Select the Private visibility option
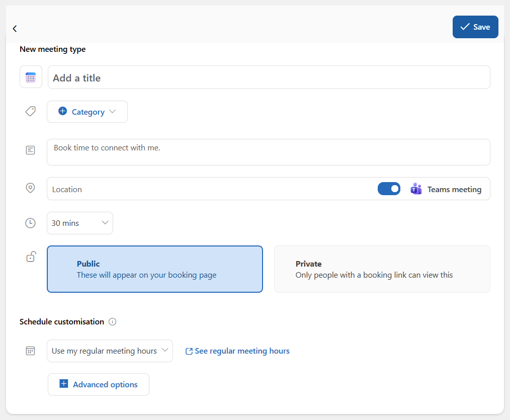510x420 pixels. tap(382, 269)
